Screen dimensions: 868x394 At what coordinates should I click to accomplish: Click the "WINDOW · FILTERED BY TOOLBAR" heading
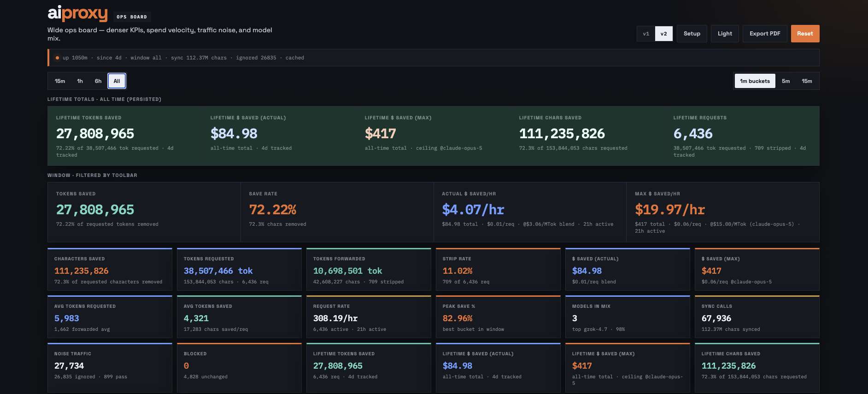pos(92,175)
